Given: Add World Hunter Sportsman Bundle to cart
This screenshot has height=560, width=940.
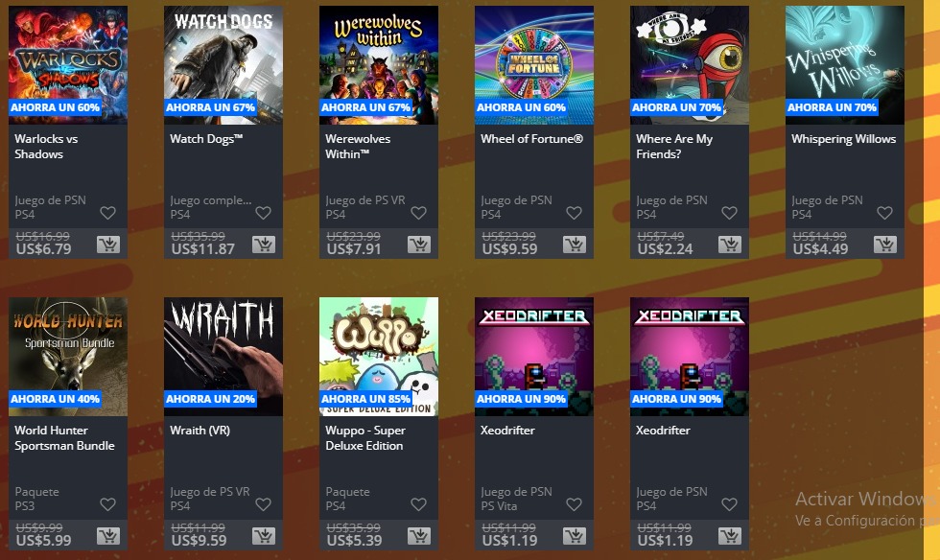Looking at the screenshot, I should point(108,535).
